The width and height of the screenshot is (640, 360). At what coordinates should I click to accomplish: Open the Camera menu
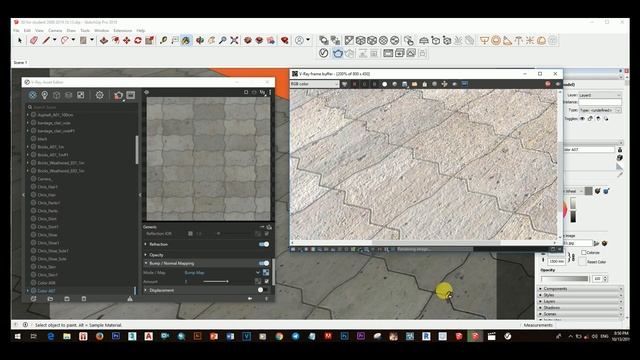point(55,31)
